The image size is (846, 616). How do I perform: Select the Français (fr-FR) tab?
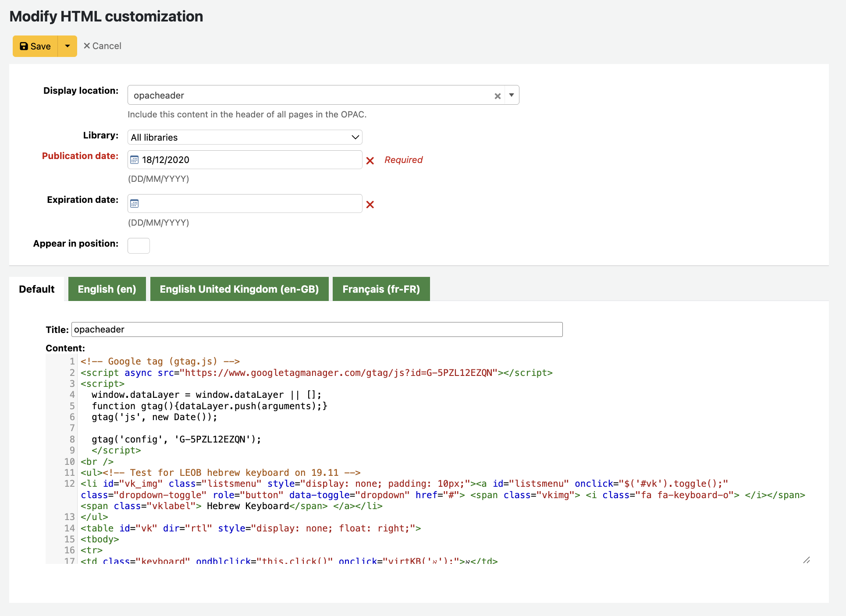click(x=381, y=289)
